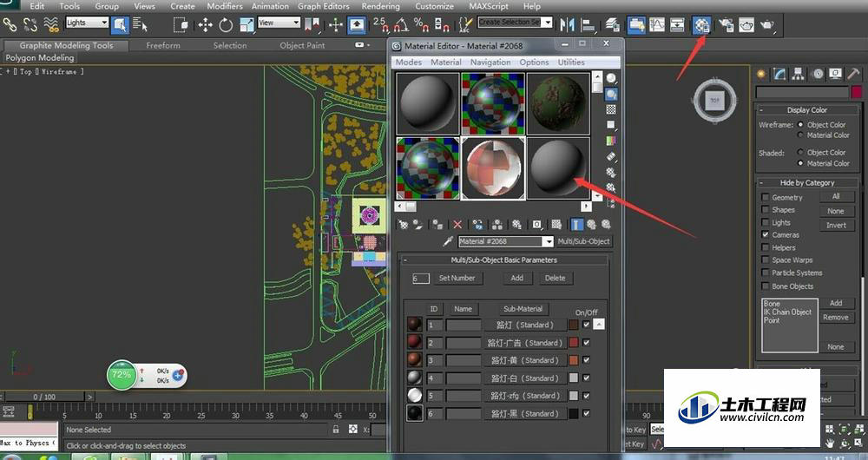Click the red X Reset Map icon

(x=457, y=225)
